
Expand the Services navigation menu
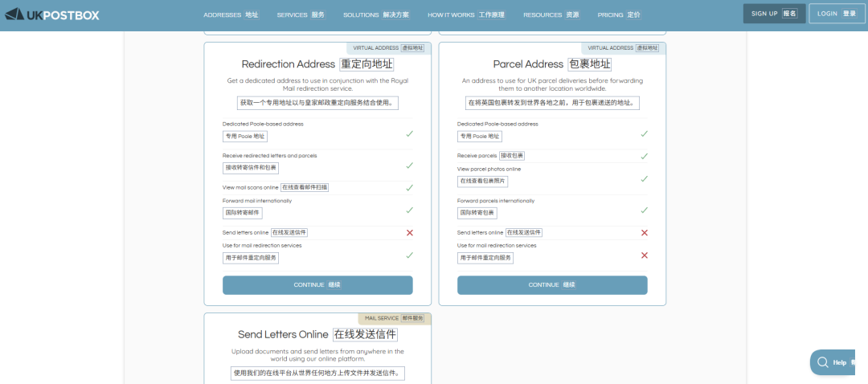[x=301, y=14]
